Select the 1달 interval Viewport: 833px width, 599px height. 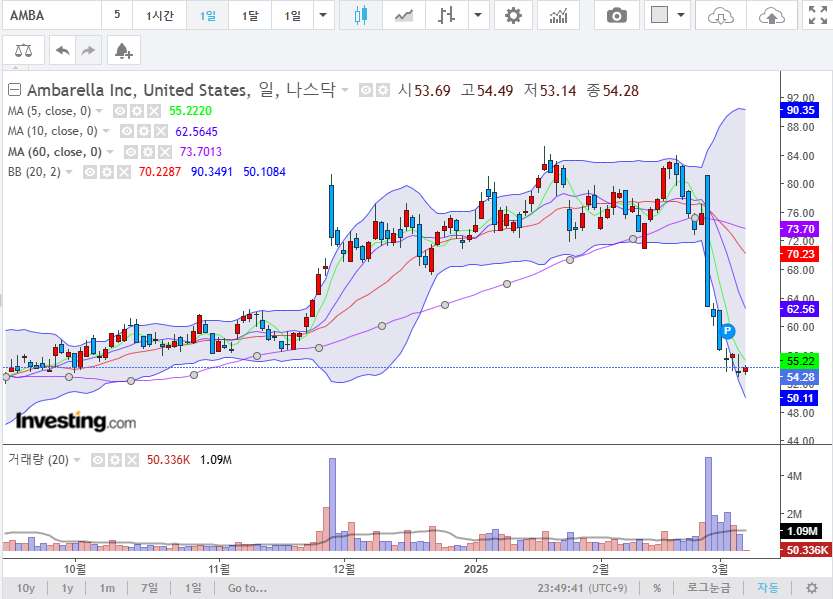pos(250,15)
